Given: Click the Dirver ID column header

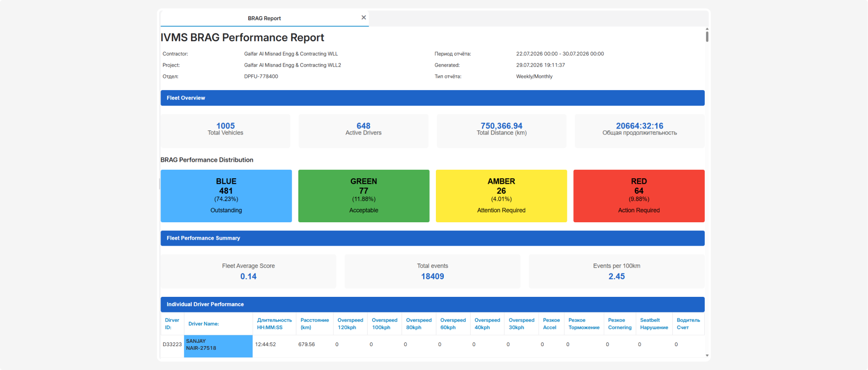Looking at the screenshot, I should [172, 324].
